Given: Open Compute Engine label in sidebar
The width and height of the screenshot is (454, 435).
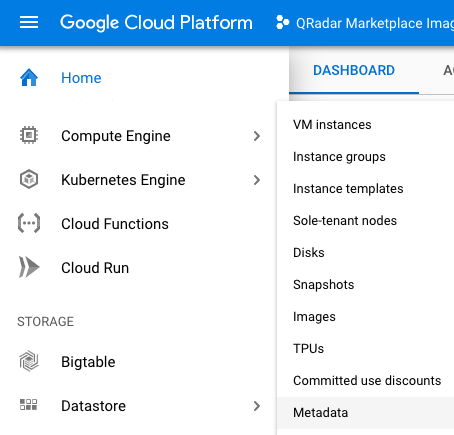Looking at the screenshot, I should (x=116, y=136).
